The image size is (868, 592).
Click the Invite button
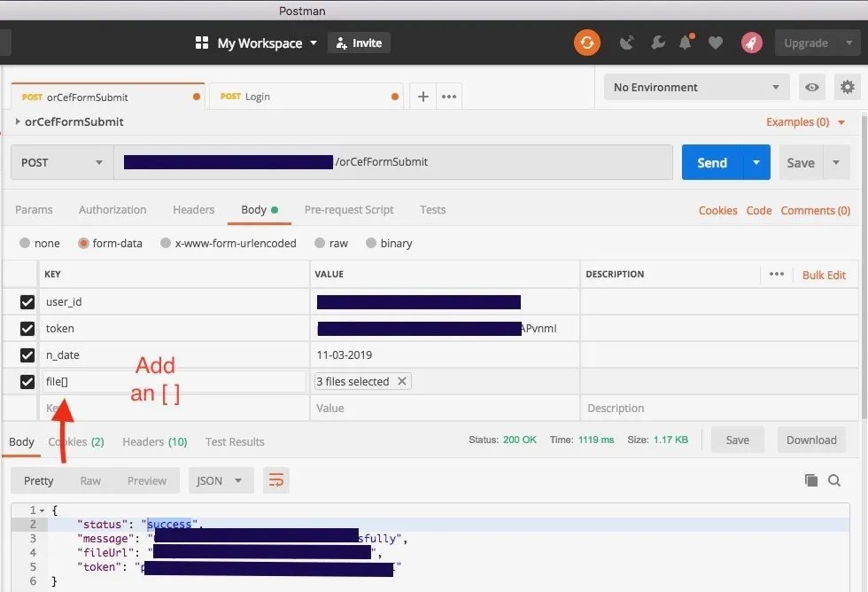coord(359,43)
